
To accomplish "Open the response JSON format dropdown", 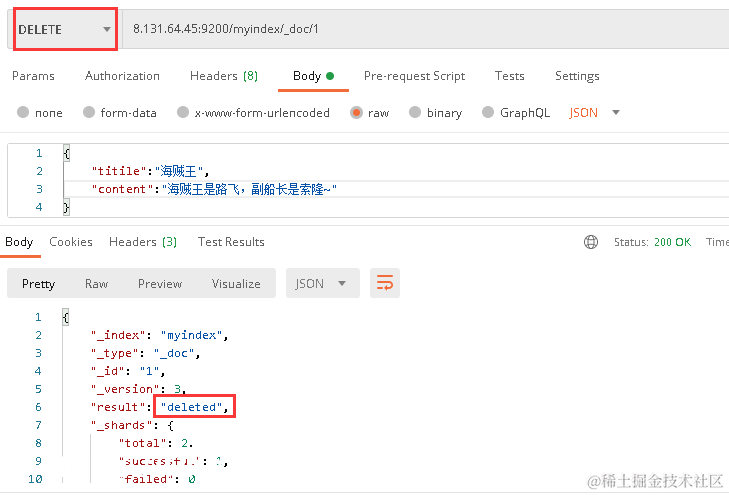I will (323, 283).
